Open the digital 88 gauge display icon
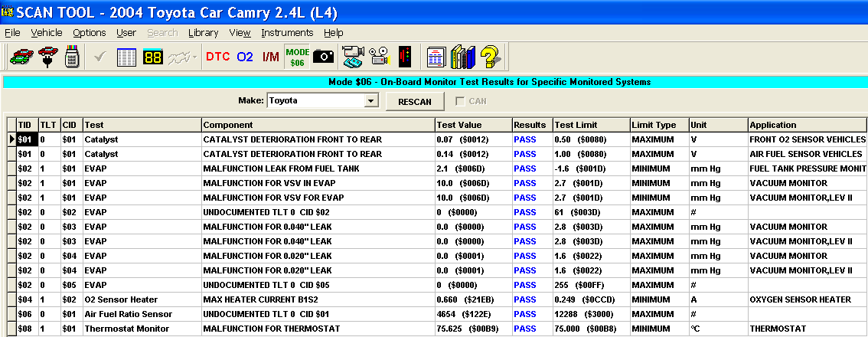The width and height of the screenshot is (868, 337). click(x=153, y=57)
